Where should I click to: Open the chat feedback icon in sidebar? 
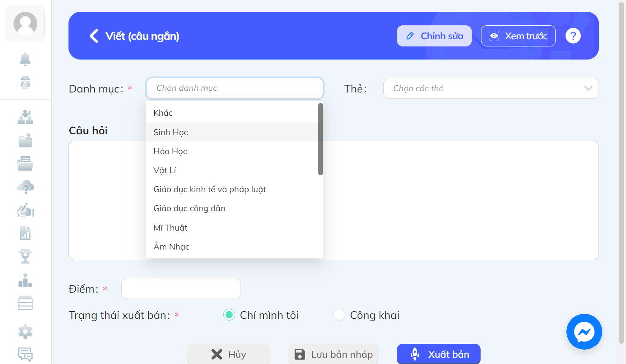25,354
